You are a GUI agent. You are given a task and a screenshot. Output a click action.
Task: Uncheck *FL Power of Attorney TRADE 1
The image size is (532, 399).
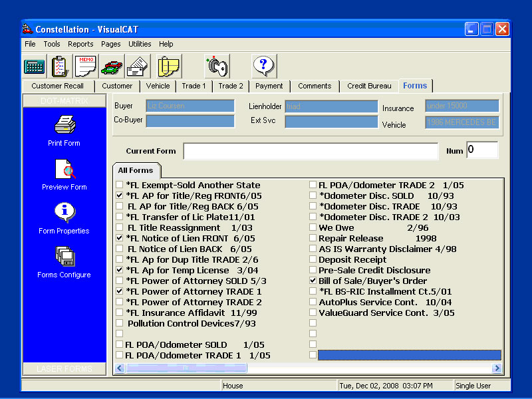(120, 291)
